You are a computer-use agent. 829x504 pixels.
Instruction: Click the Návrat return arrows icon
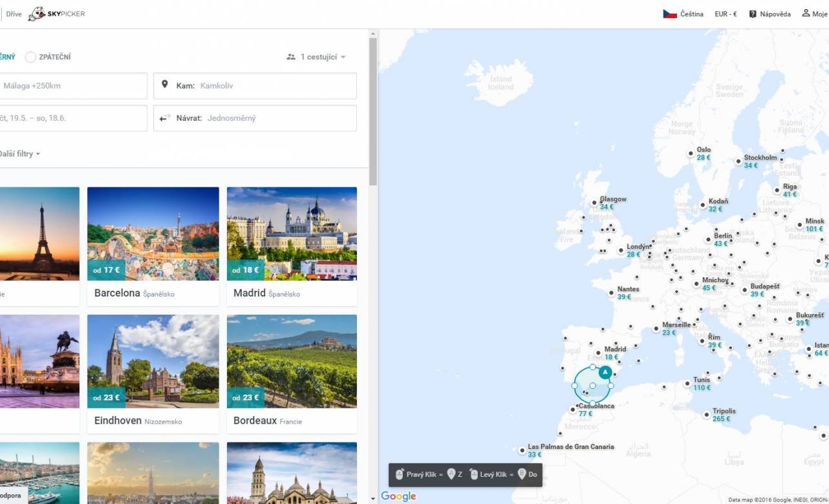click(165, 118)
